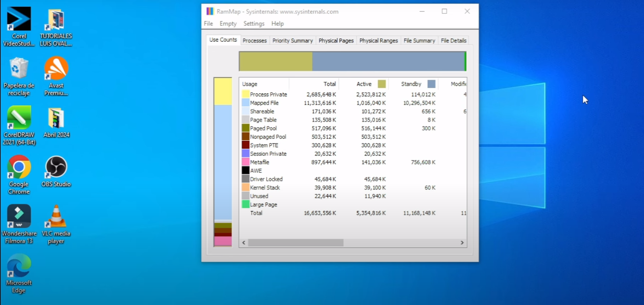644x305 pixels.
Task: Click the Modified column header
Action: (453, 84)
